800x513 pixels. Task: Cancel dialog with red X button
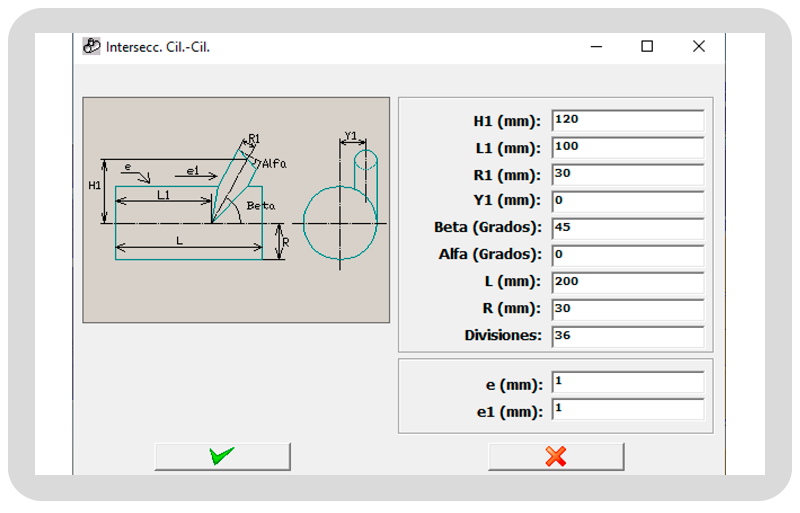(x=556, y=456)
